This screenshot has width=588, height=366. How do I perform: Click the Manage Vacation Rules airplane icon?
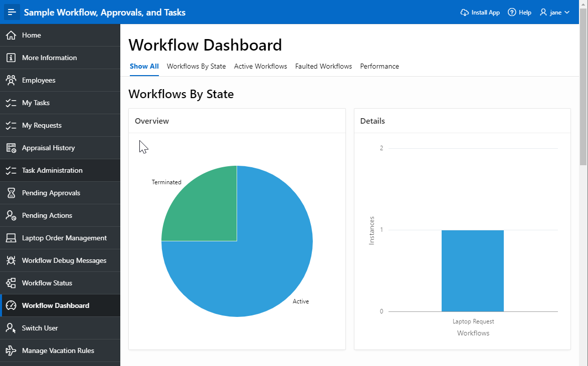(x=11, y=350)
